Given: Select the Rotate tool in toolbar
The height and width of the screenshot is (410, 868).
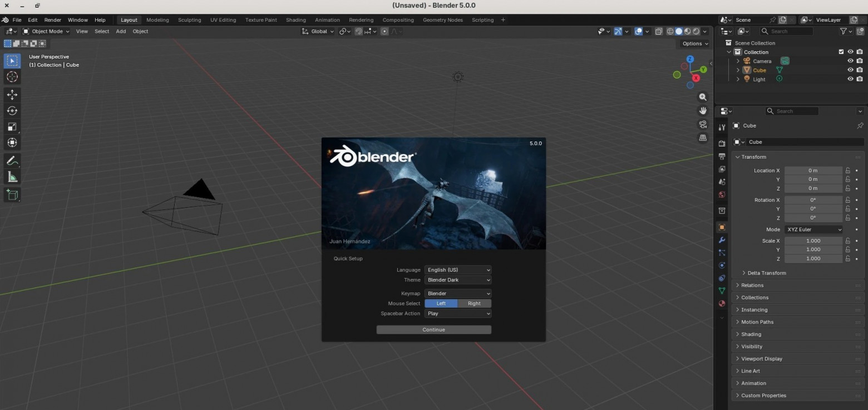Looking at the screenshot, I should tap(12, 111).
